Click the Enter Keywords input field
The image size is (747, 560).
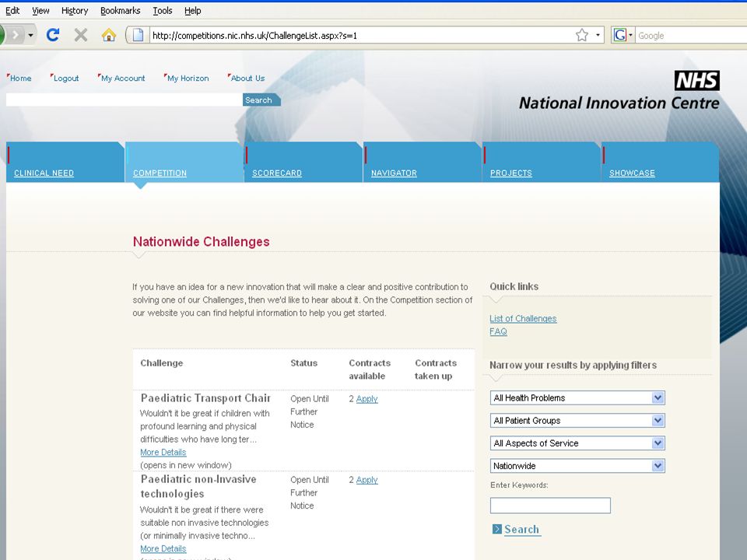550,506
